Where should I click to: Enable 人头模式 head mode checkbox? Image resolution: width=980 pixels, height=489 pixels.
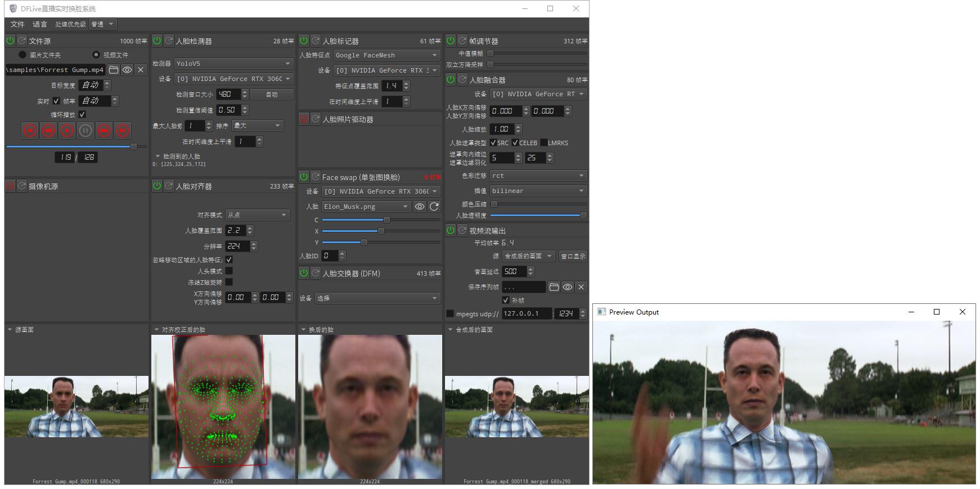pyautogui.click(x=229, y=271)
